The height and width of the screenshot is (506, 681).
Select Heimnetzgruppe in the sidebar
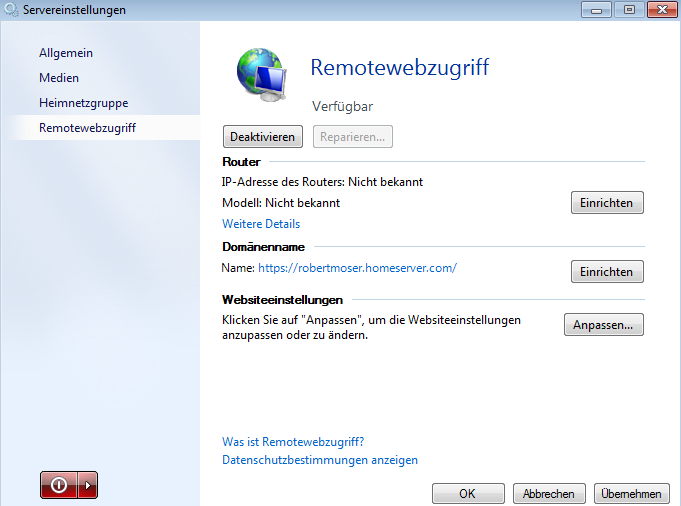coord(83,102)
